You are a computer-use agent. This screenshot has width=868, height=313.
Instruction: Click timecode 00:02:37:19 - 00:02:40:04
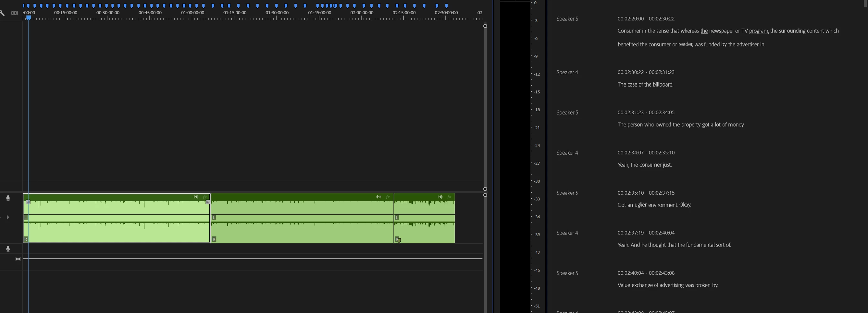click(x=646, y=233)
